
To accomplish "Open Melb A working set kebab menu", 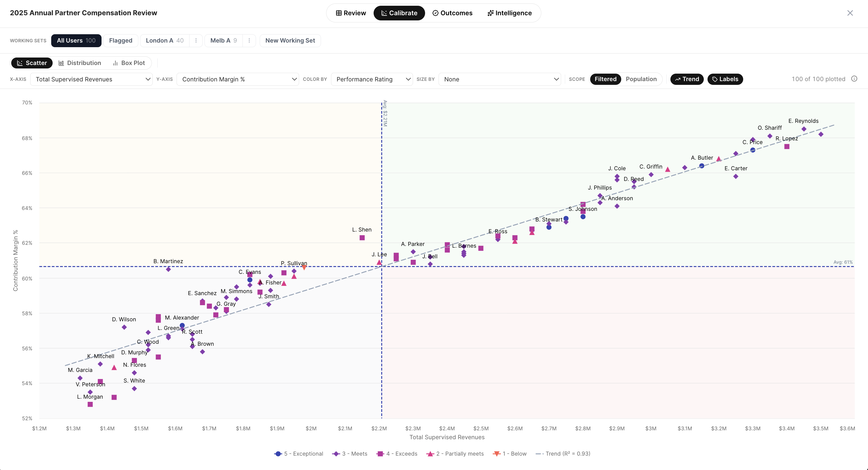I will click(249, 41).
